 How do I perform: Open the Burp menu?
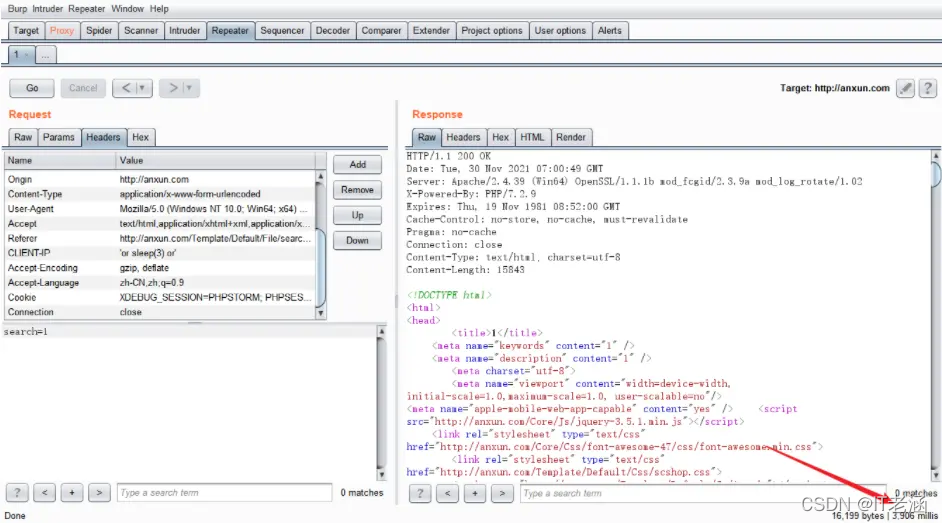(17, 9)
